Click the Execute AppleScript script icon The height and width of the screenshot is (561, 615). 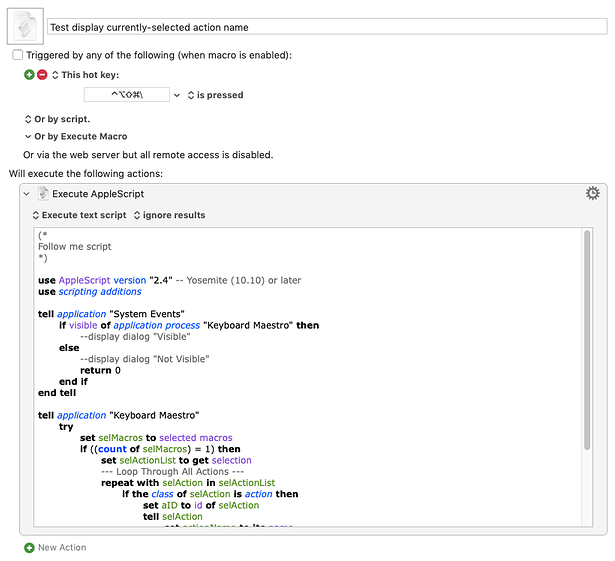tap(43, 193)
